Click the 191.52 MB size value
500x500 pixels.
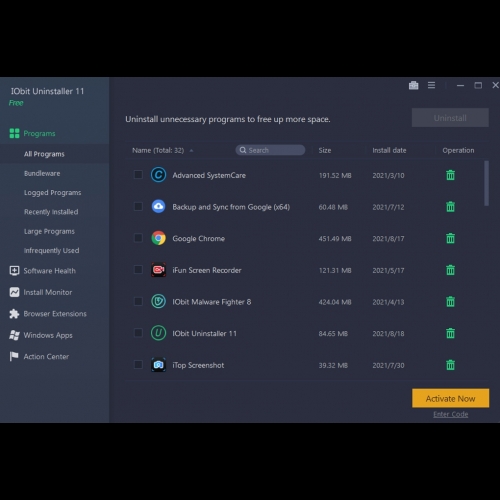click(x=335, y=175)
